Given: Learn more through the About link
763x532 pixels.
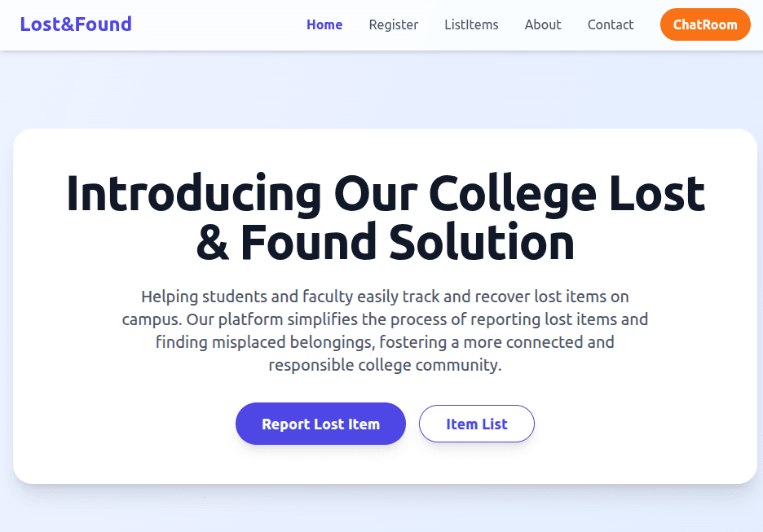Looking at the screenshot, I should click(542, 24).
